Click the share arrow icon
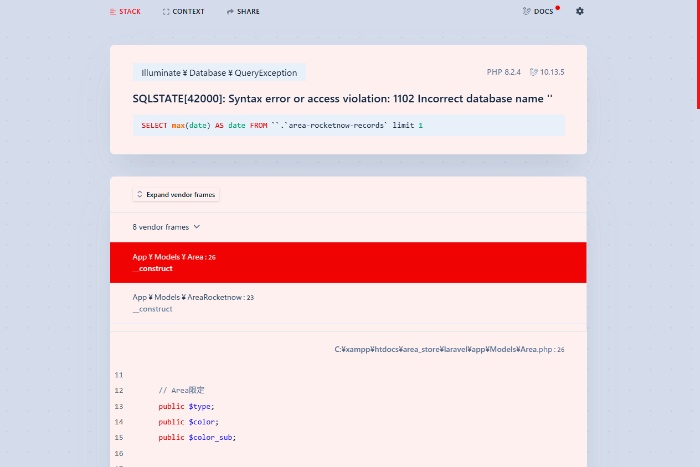The image size is (700, 467). [230, 12]
